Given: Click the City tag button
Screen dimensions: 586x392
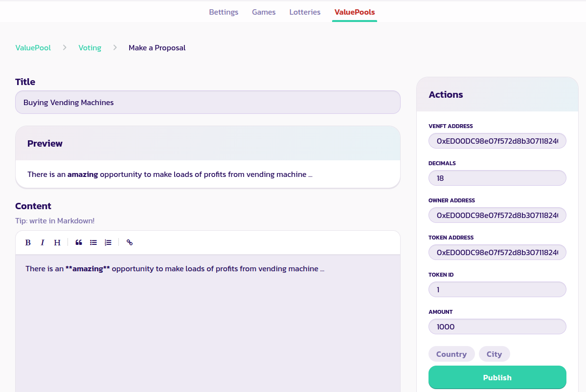Looking at the screenshot, I should [494, 354].
